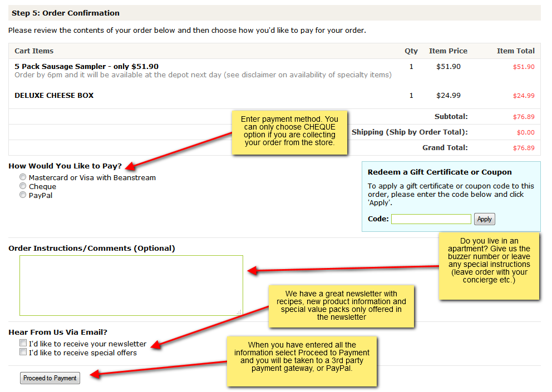This screenshot has width=552, height=392.
Task: Select PayPal as payment method
Action: tap(23, 195)
